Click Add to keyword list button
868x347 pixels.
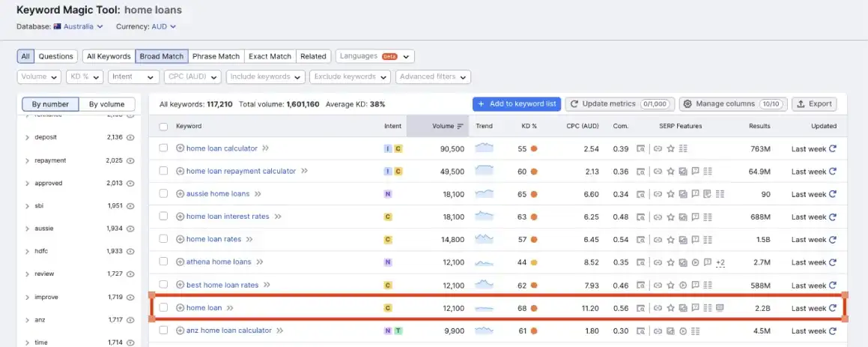[x=517, y=104]
